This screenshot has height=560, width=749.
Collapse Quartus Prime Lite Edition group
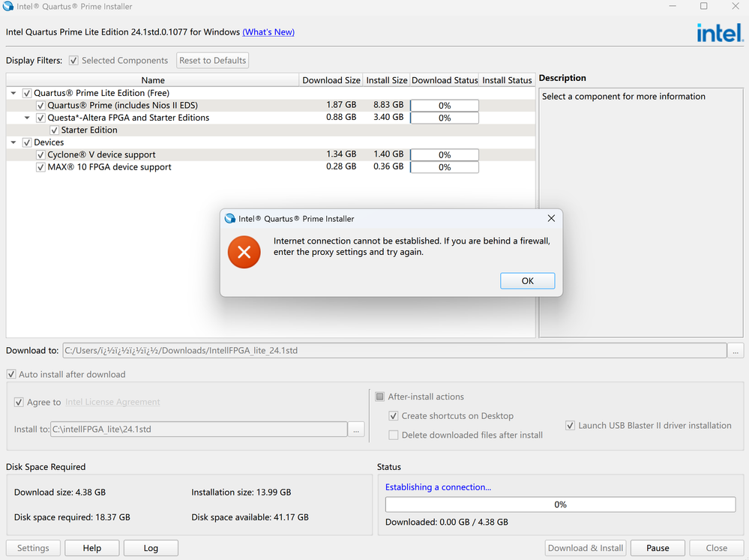point(13,93)
